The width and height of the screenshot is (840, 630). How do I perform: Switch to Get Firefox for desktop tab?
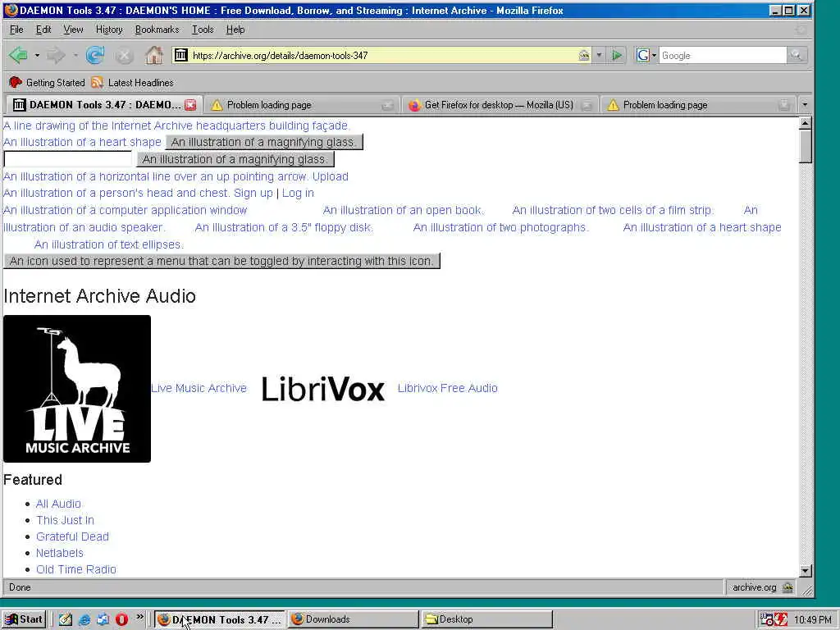pos(500,105)
